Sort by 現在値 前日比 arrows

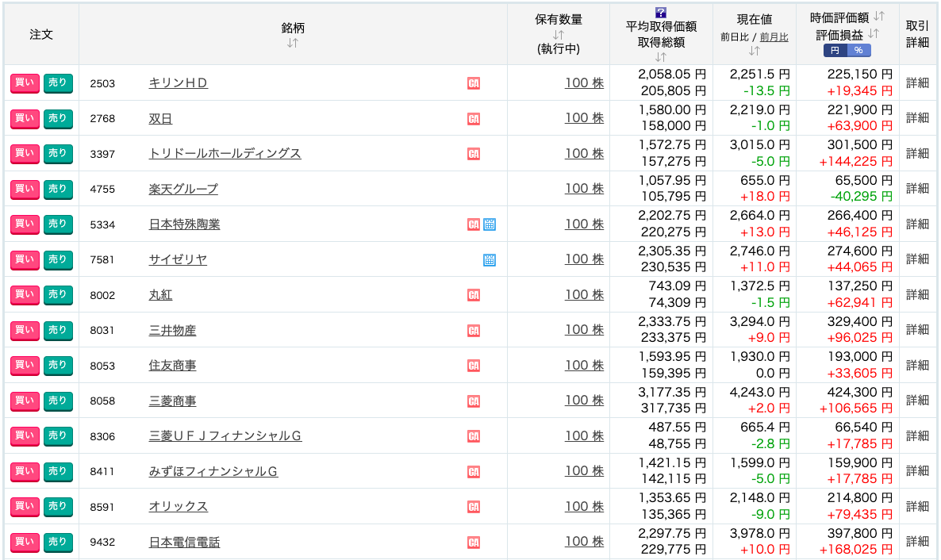click(755, 51)
